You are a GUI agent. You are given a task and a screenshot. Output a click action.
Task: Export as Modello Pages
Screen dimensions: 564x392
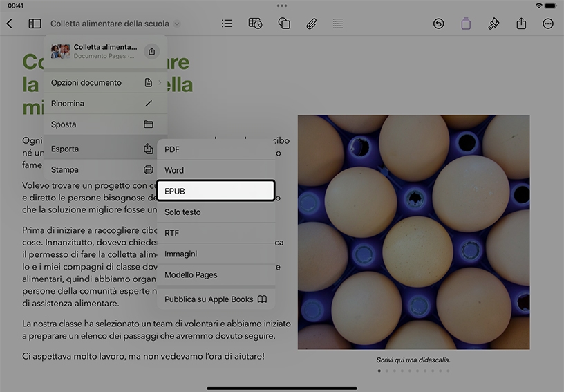point(216,274)
